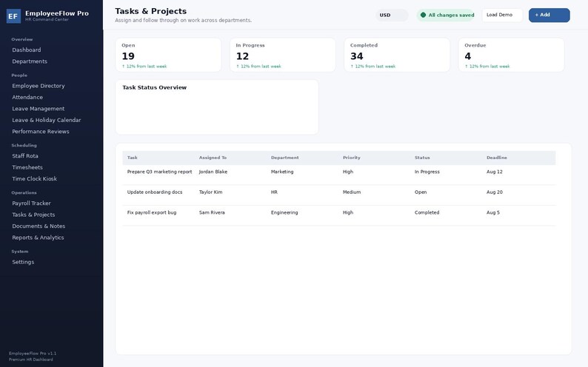
Task: Go to Payroll Tracker
Action: [32, 203]
